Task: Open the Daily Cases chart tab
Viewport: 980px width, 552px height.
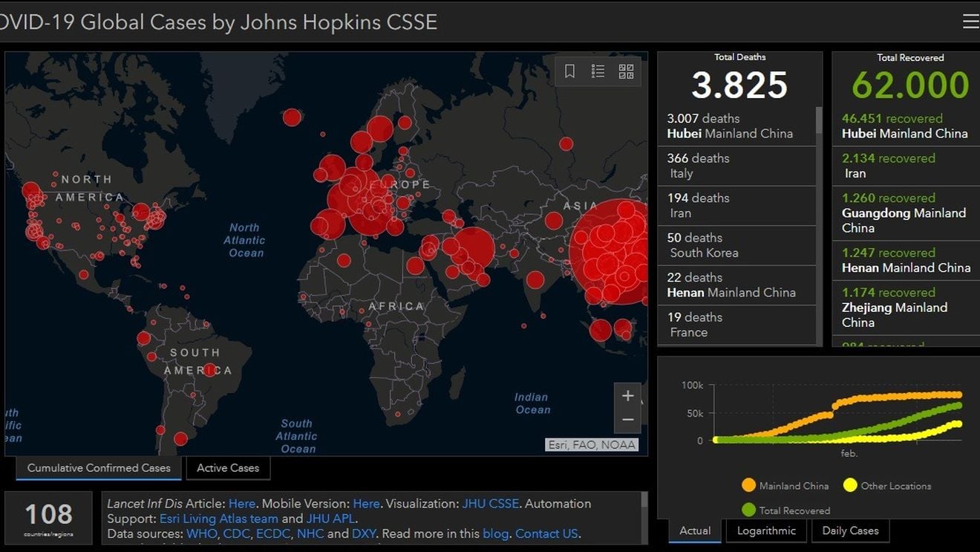Action: (x=850, y=530)
